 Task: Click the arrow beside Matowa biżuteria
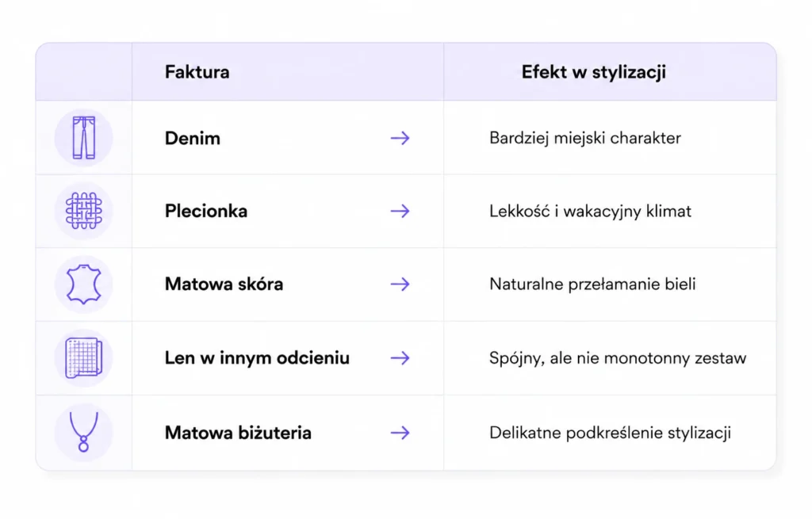400,433
